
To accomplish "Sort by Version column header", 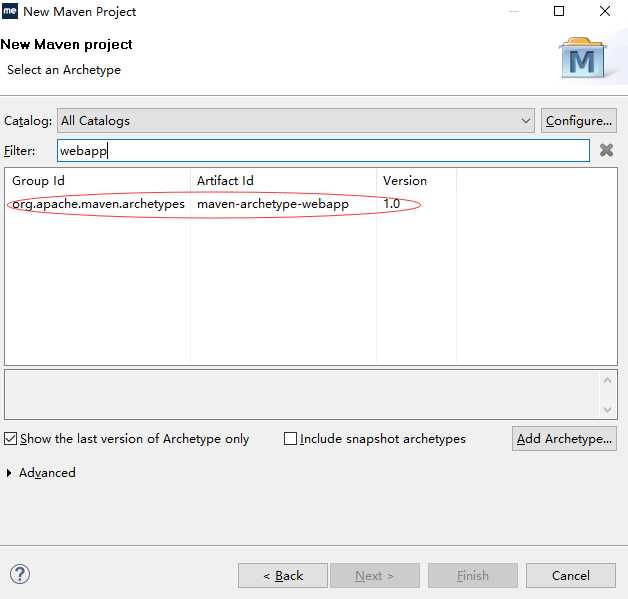I will 416,181.
